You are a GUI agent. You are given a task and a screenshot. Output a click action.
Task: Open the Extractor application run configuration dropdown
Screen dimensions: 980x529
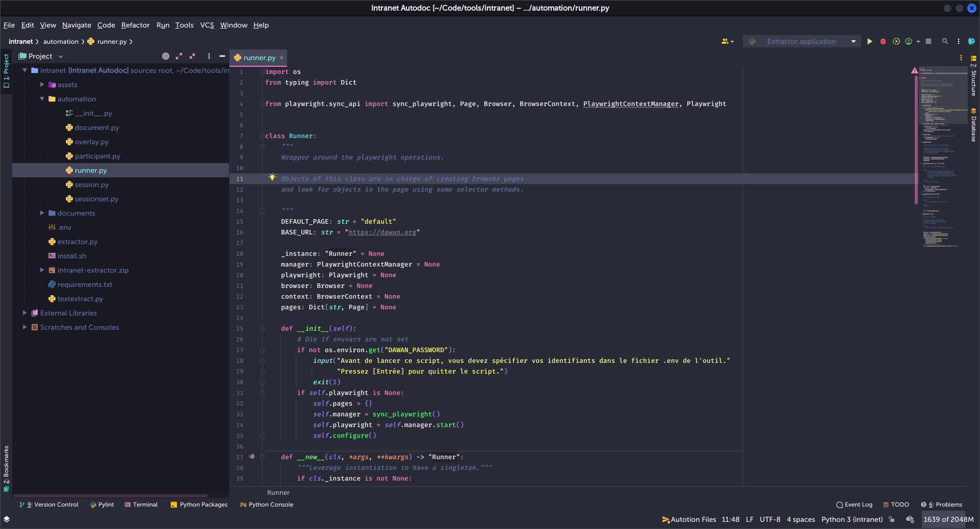coord(853,41)
